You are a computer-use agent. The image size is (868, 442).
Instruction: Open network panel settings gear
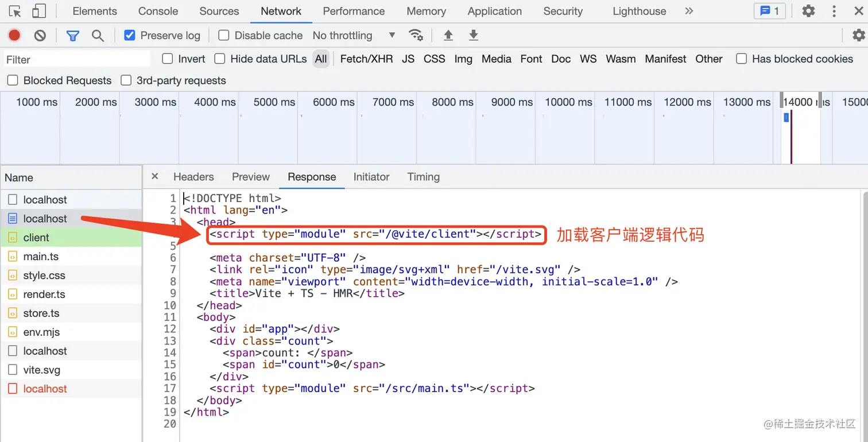(x=858, y=36)
